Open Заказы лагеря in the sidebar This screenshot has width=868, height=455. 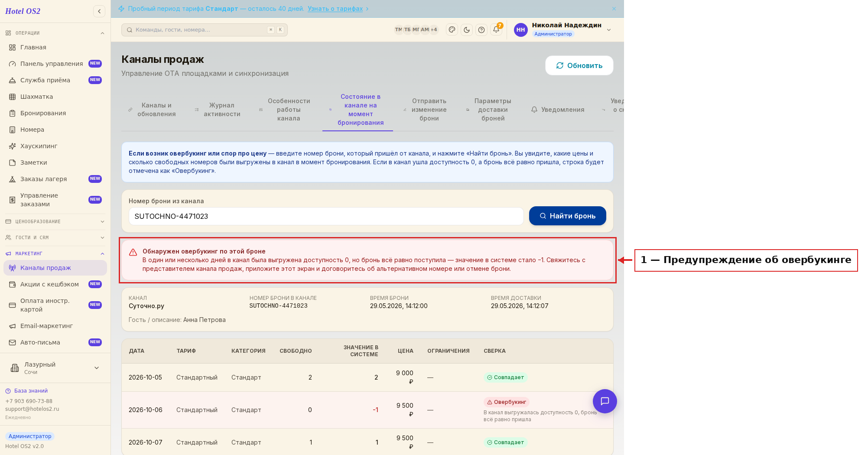(x=55, y=179)
